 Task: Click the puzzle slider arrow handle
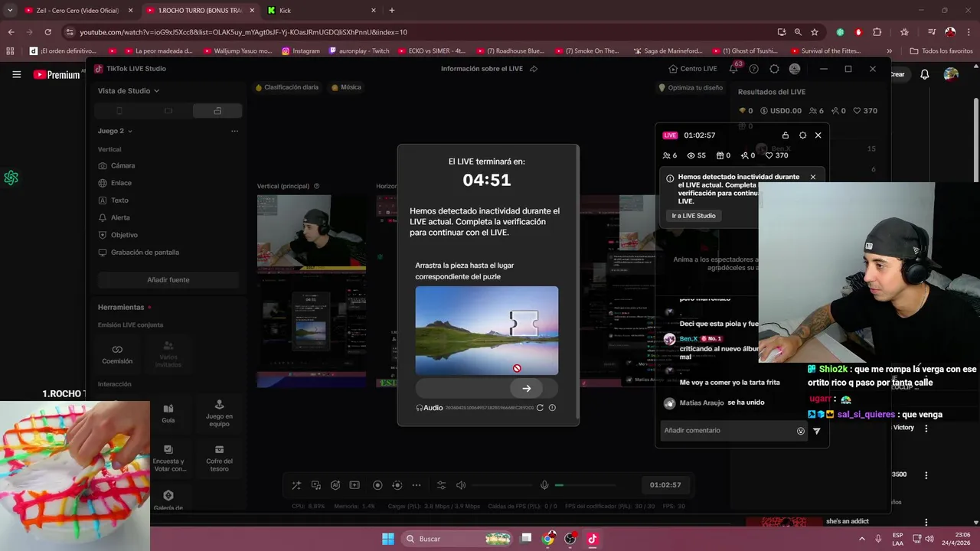526,389
